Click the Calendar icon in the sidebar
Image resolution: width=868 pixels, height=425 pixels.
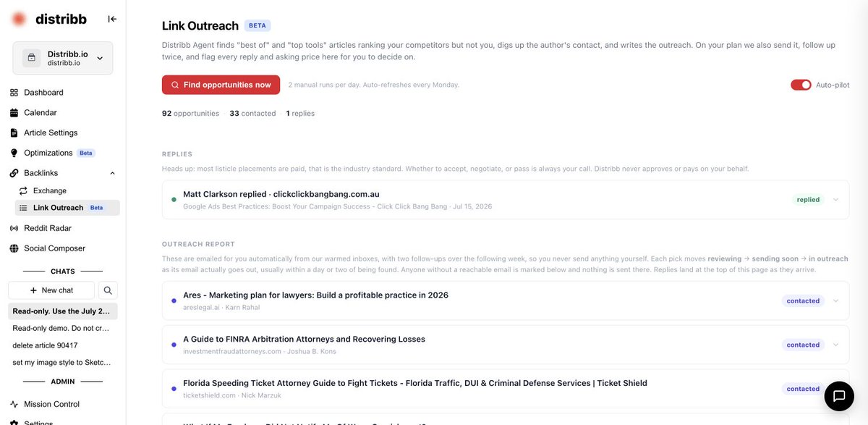[14, 113]
